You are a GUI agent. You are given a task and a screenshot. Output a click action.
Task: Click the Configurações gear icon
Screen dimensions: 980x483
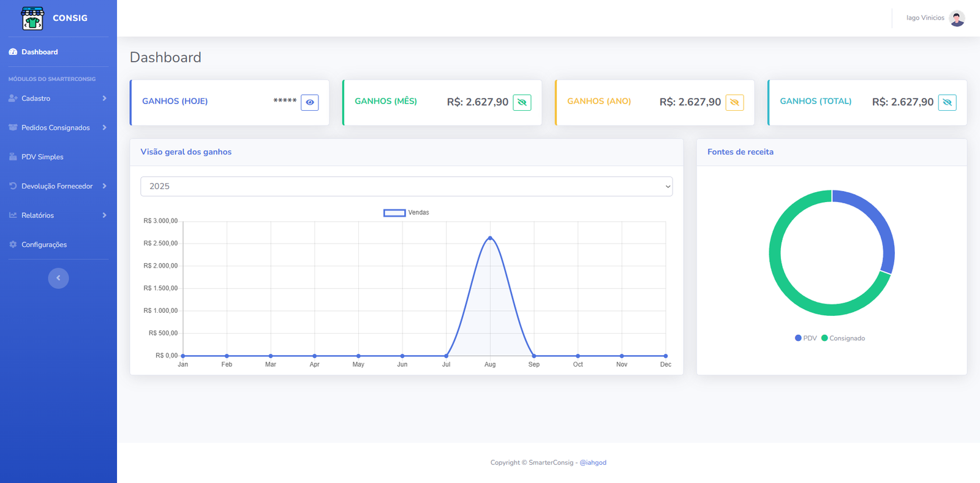click(13, 244)
